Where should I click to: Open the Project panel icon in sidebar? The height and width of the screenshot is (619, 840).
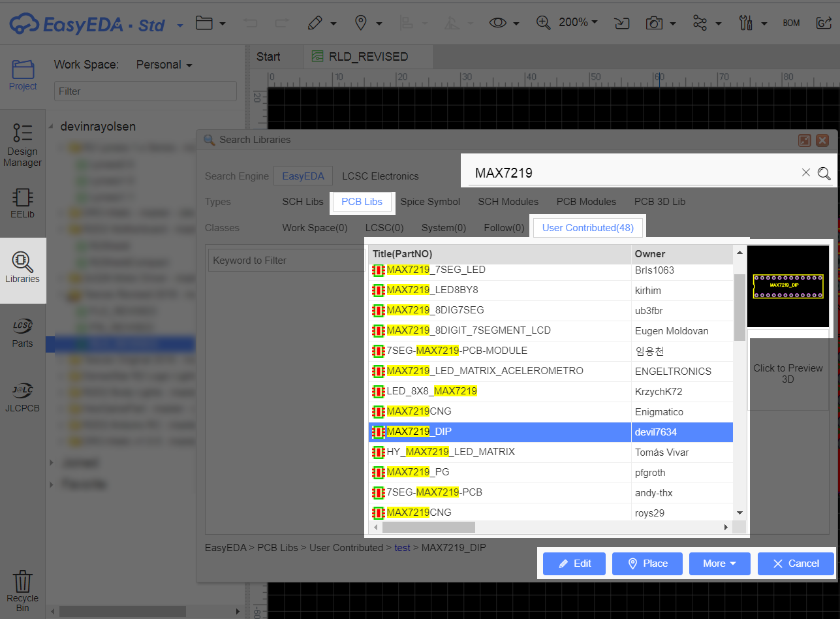click(x=23, y=75)
